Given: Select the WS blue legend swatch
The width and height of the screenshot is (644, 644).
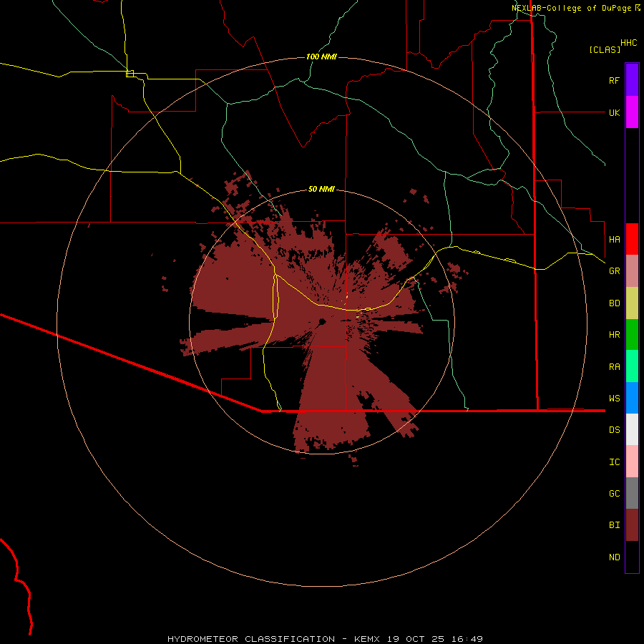Looking at the screenshot, I should tap(632, 398).
